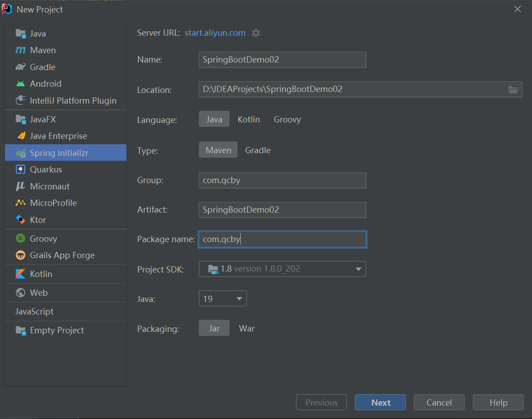Select Java Enterprise label
This screenshot has width=532, height=419.
coord(59,136)
